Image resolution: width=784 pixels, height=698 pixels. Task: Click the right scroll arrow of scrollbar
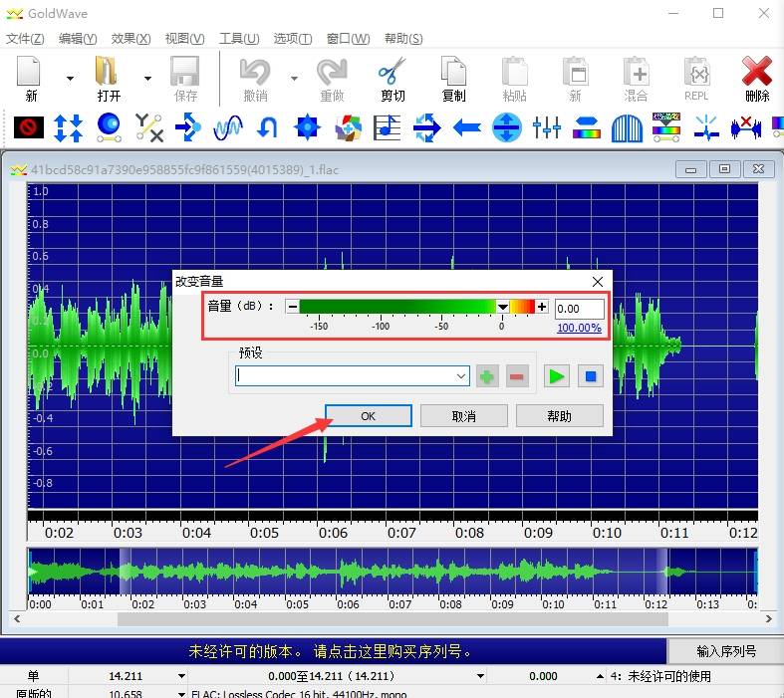(x=768, y=619)
